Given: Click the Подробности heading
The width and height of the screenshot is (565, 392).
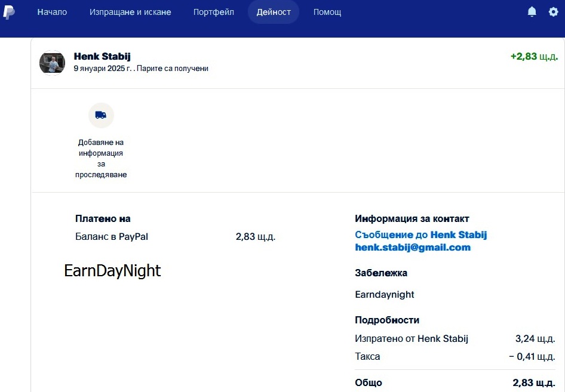Looking at the screenshot, I should (x=387, y=320).
